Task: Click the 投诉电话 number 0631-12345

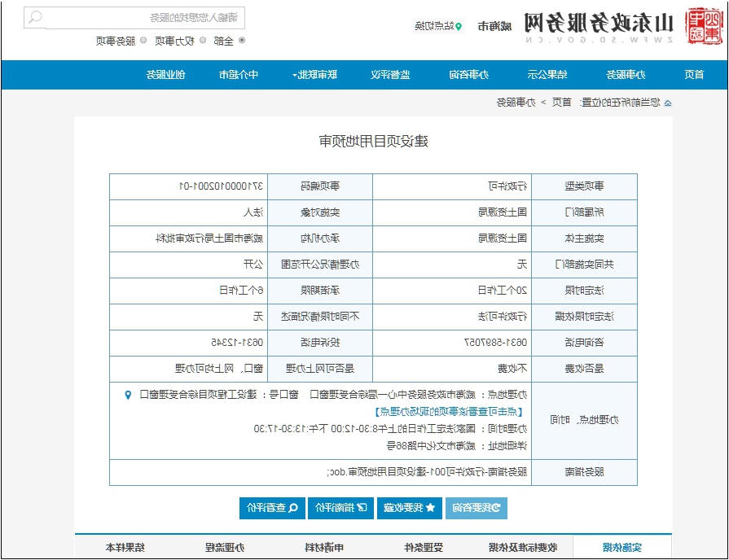Action: pyautogui.click(x=237, y=343)
